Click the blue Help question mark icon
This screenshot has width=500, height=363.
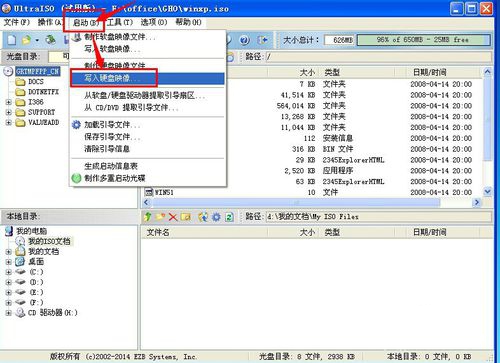pos(244,40)
